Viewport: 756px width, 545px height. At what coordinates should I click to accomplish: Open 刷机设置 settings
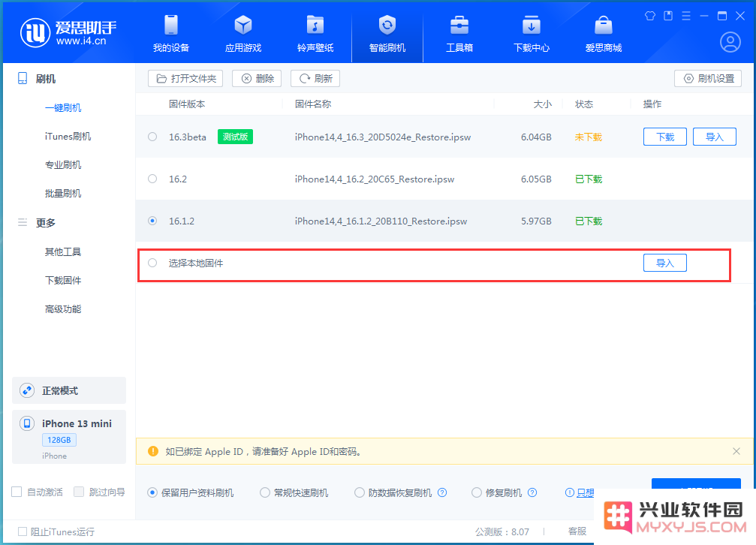(x=708, y=79)
